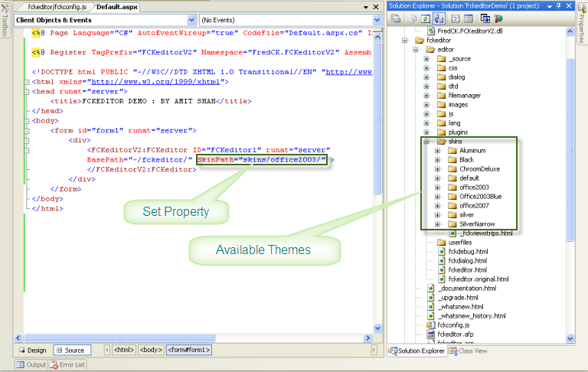The width and height of the screenshot is (588, 372).
Task: Click the View Code icon in Solution Explorer
Action: [456, 18]
